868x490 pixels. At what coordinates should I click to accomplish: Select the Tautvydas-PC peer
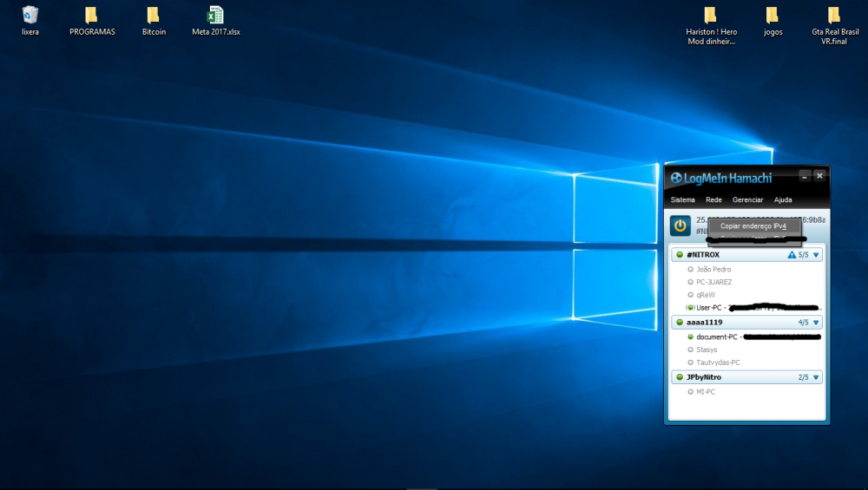point(718,363)
